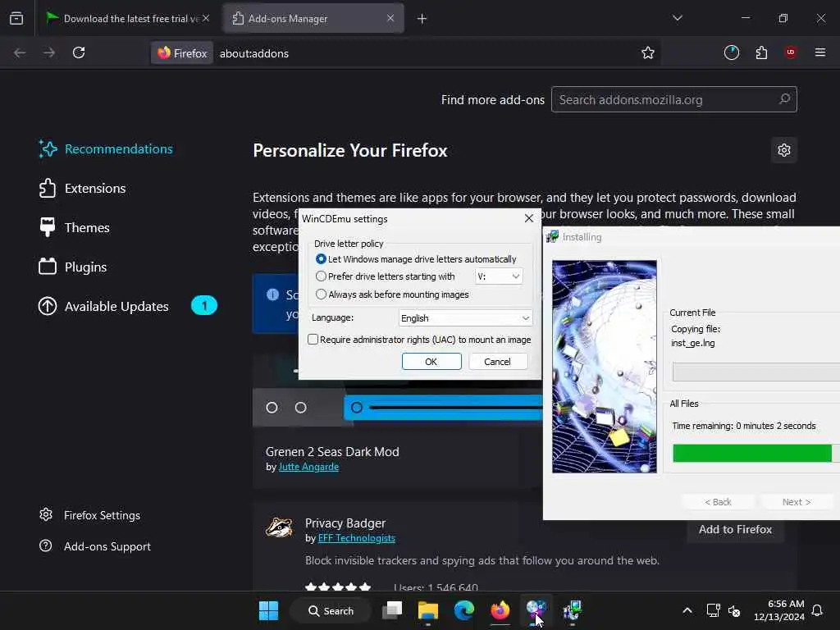Open the Language English dropdown
Viewport: 840px width, 630px height.
click(x=465, y=318)
